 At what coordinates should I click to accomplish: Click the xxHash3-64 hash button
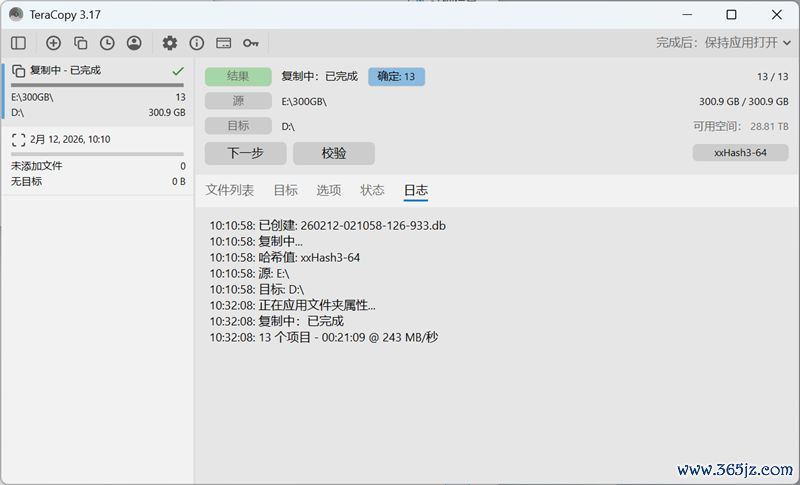tap(740, 152)
